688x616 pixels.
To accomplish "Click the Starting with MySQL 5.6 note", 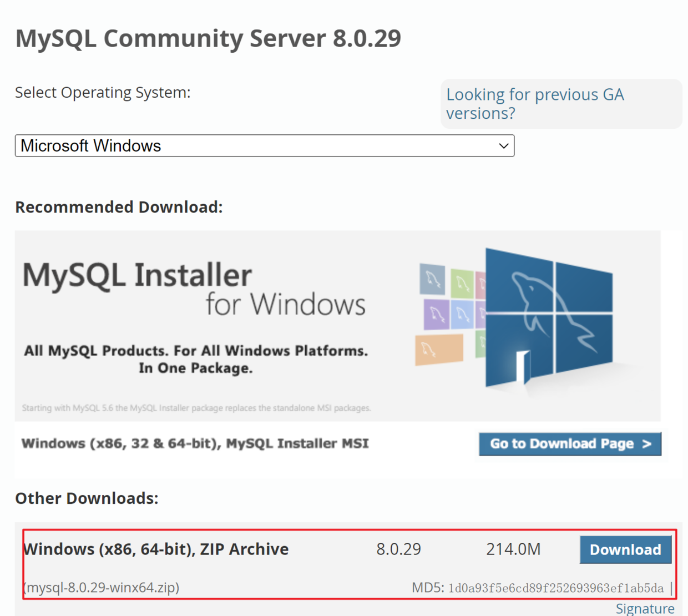I will 196,408.
